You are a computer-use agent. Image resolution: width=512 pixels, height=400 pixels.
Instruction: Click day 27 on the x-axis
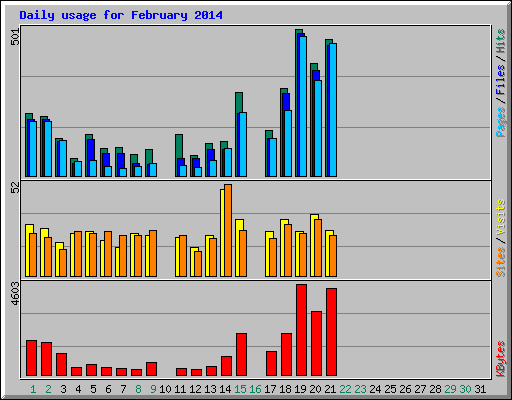(x=420, y=389)
